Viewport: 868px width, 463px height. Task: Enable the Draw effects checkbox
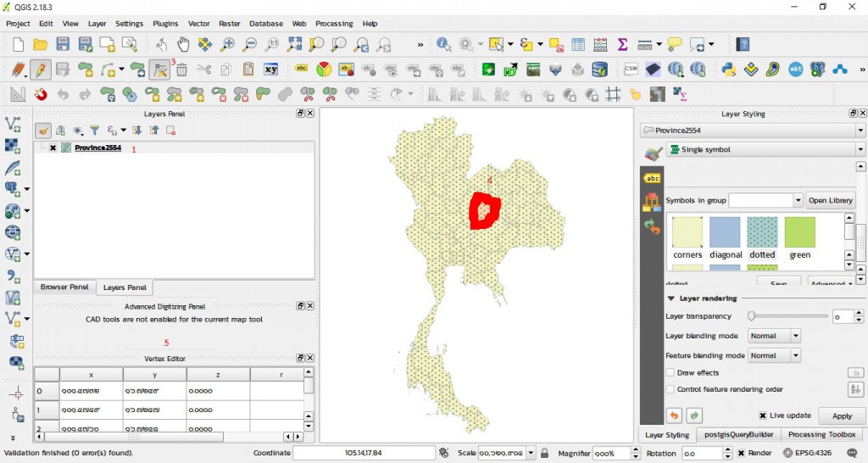coord(670,372)
